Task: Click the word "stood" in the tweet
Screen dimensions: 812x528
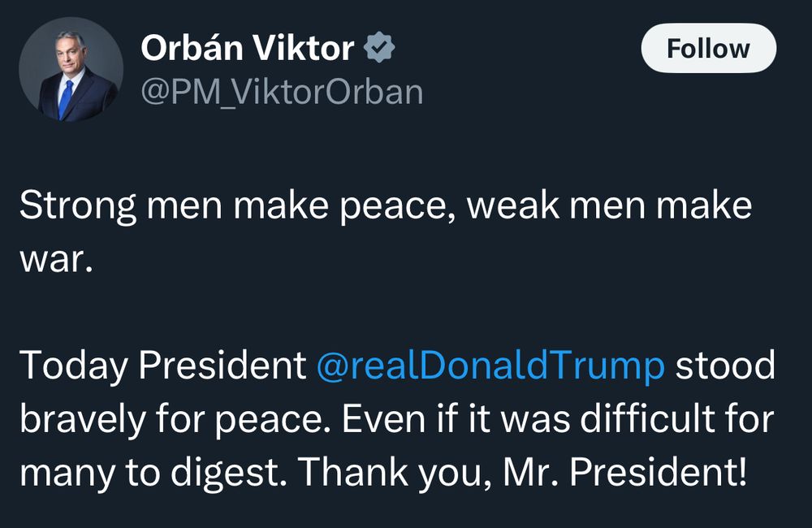Action: [725, 366]
